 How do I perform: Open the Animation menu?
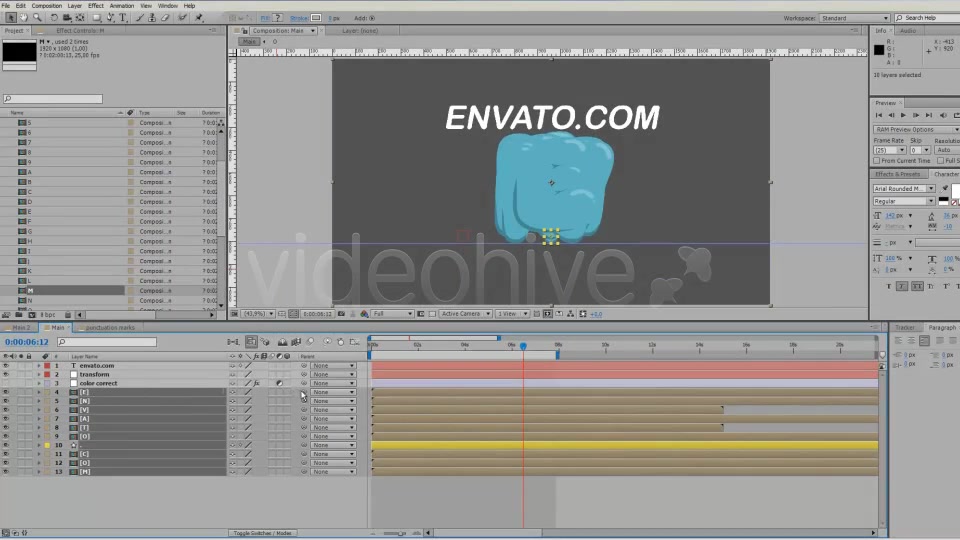pos(122,6)
